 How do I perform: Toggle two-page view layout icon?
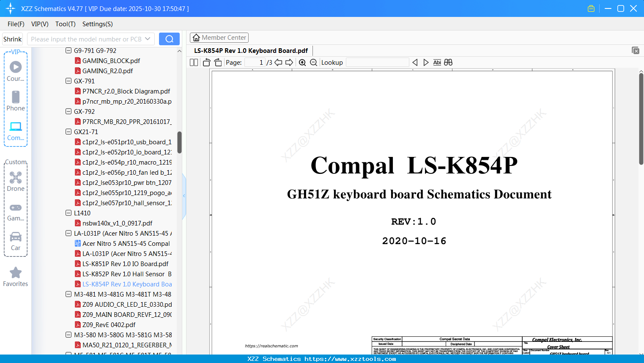coord(194,63)
